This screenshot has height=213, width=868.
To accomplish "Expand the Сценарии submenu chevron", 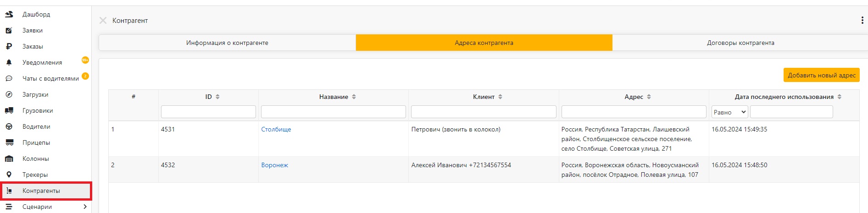I will [x=85, y=207].
